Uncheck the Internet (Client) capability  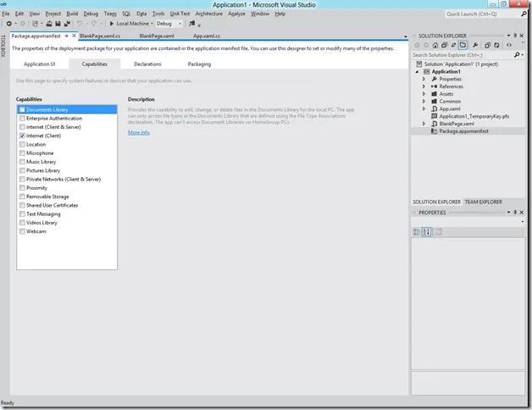click(x=22, y=136)
